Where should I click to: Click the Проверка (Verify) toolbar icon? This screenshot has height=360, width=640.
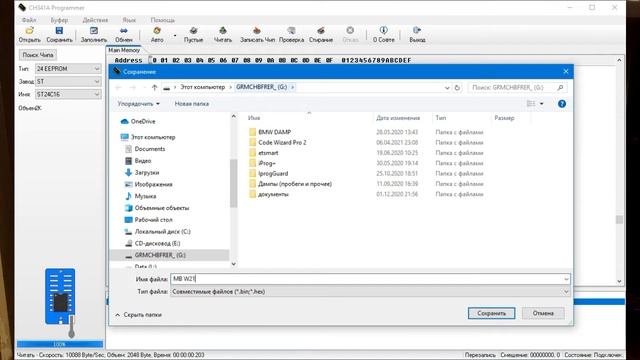pyautogui.click(x=291, y=35)
